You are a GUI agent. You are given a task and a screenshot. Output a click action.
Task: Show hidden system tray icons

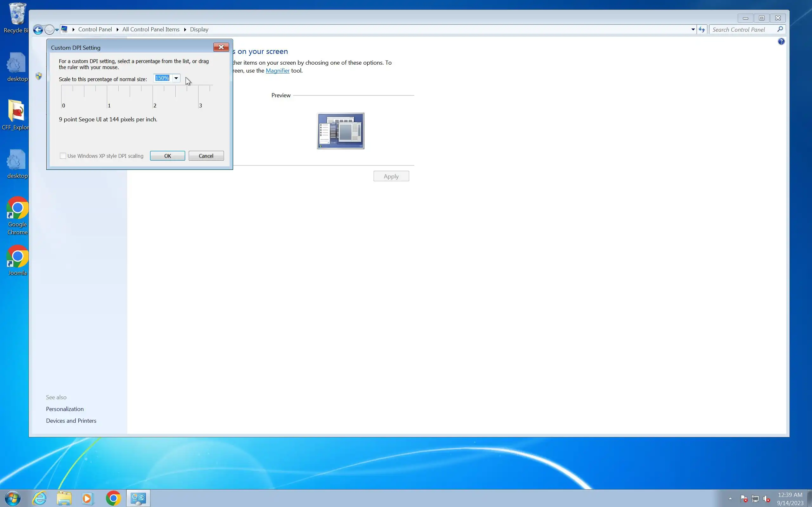click(x=730, y=499)
